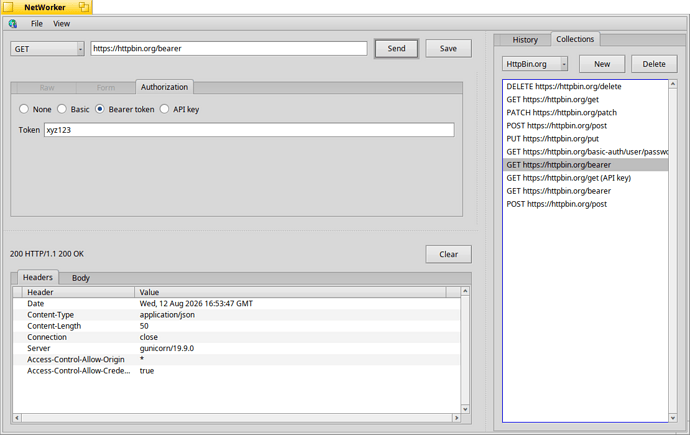Select GET https://httpbin.org/get request

(x=585, y=99)
